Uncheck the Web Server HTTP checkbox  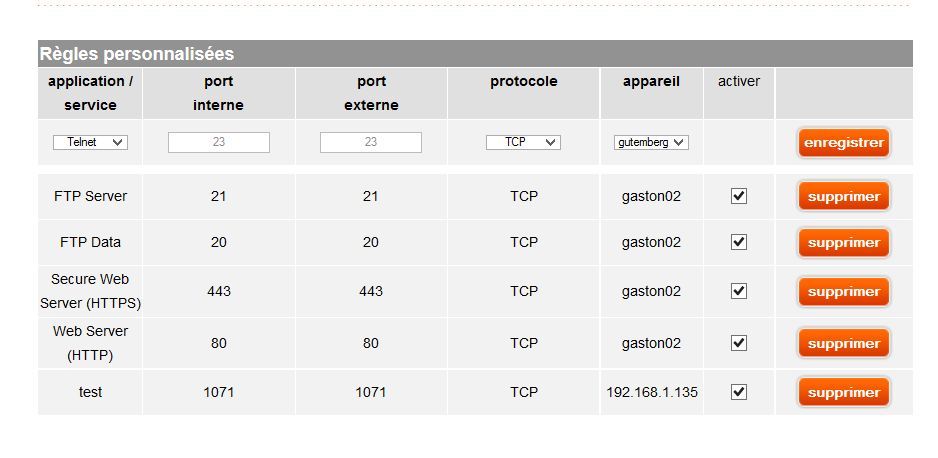(739, 343)
